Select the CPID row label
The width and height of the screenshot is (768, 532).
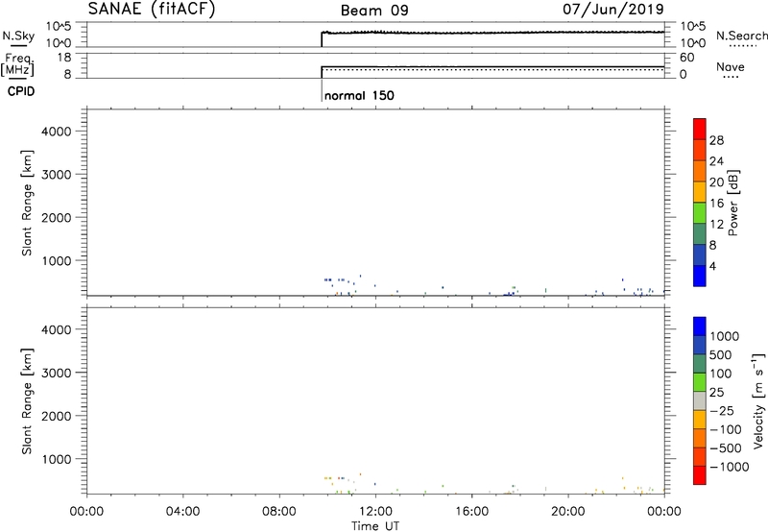tap(21, 91)
